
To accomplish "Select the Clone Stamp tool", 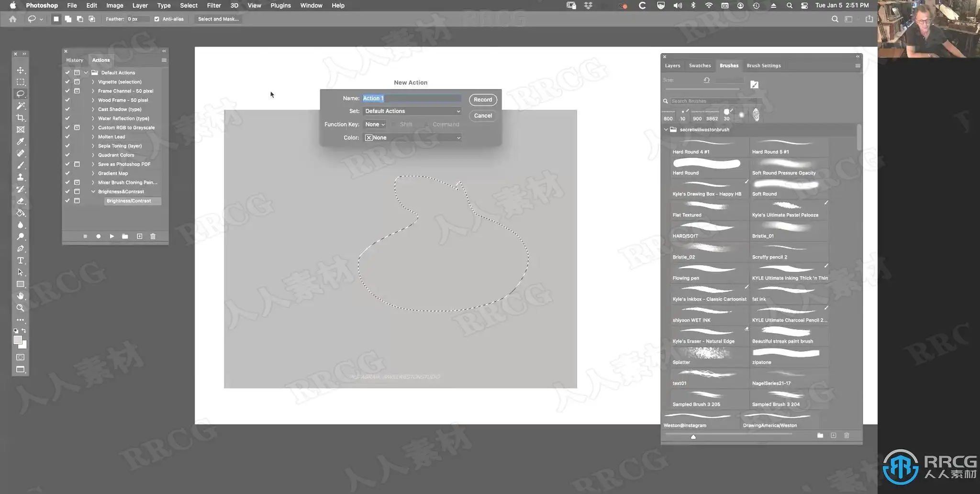I will tap(21, 177).
